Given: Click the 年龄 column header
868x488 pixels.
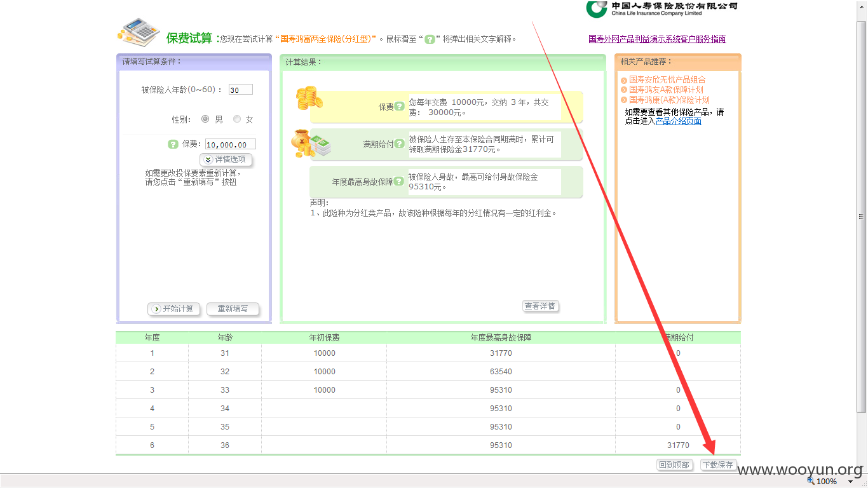Looking at the screenshot, I should [225, 338].
